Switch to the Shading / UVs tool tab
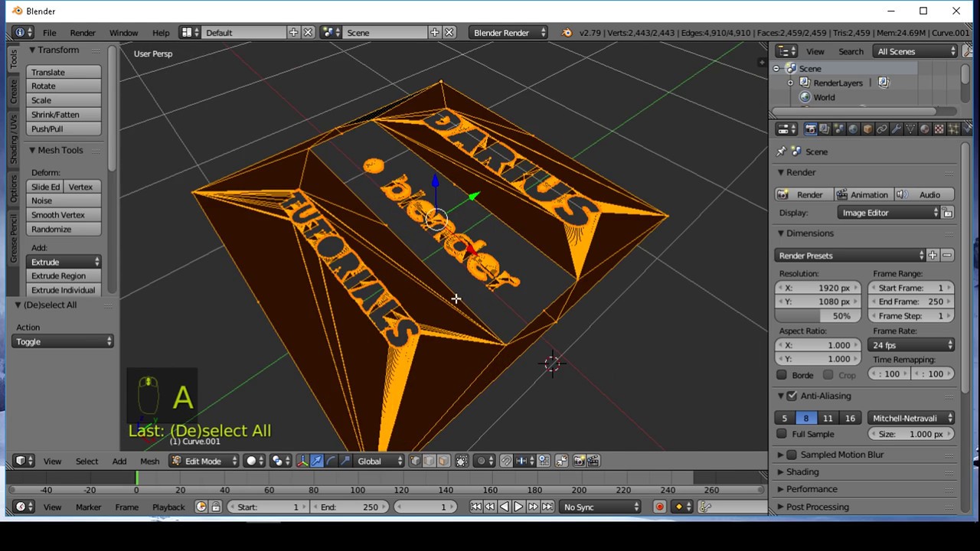This screenshot has height=551, width=980. [13, 139]
